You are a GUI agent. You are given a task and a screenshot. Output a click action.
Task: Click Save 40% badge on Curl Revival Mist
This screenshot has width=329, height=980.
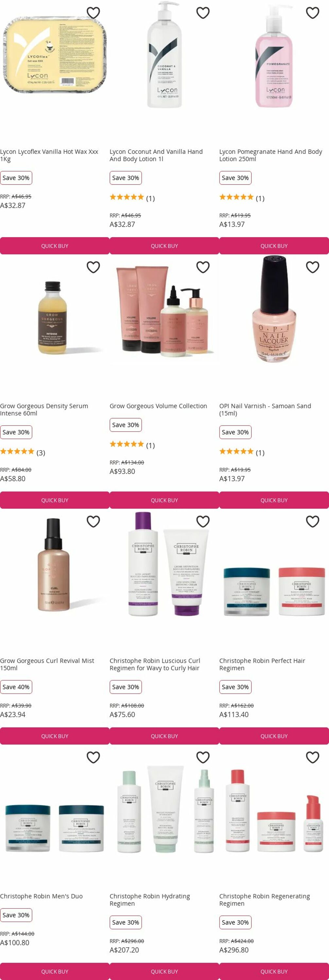pyautogui.click(x=16, y=687)
